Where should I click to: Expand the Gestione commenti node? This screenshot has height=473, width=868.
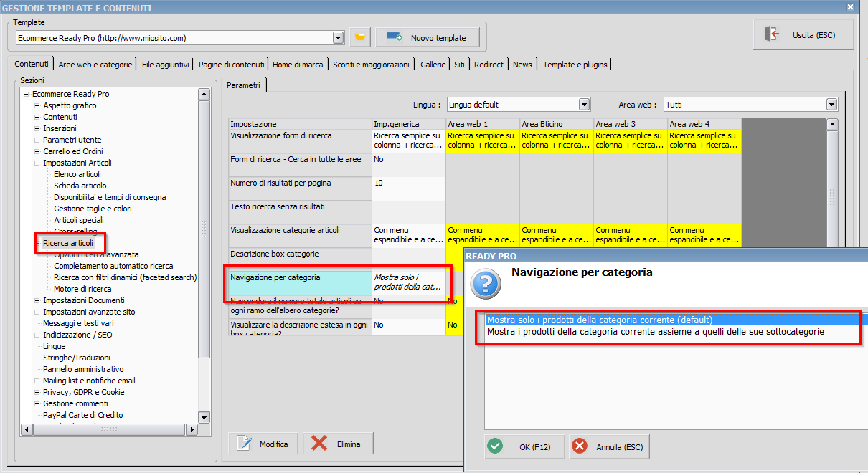click(37, 403)
